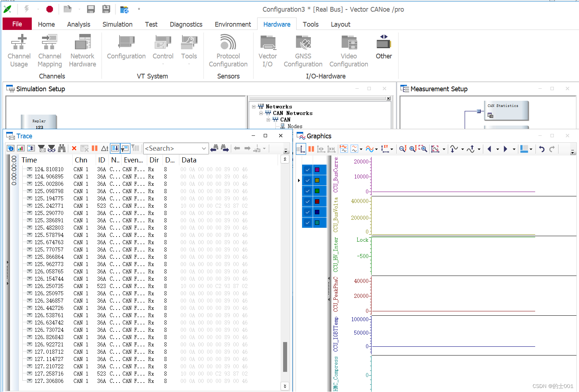Open GNSS Configuration
This screenshot has width=579, height=392.
[303, 51]
